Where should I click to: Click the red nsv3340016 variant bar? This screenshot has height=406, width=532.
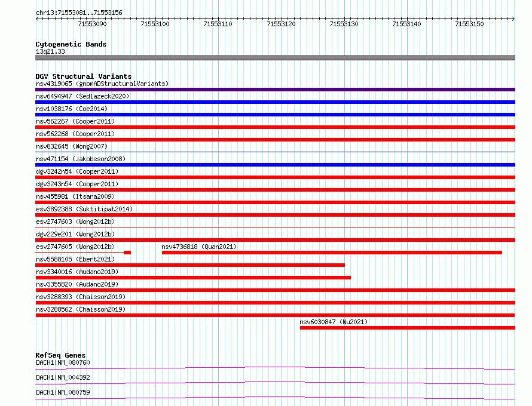pos(193,278)
